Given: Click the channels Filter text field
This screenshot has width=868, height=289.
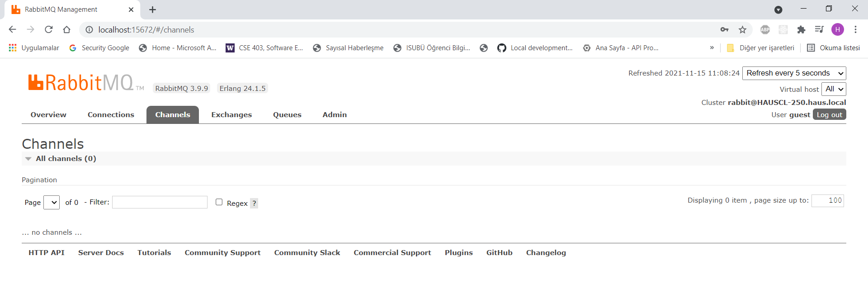Looking at the screenshot, I should click(x=160, y=202).
